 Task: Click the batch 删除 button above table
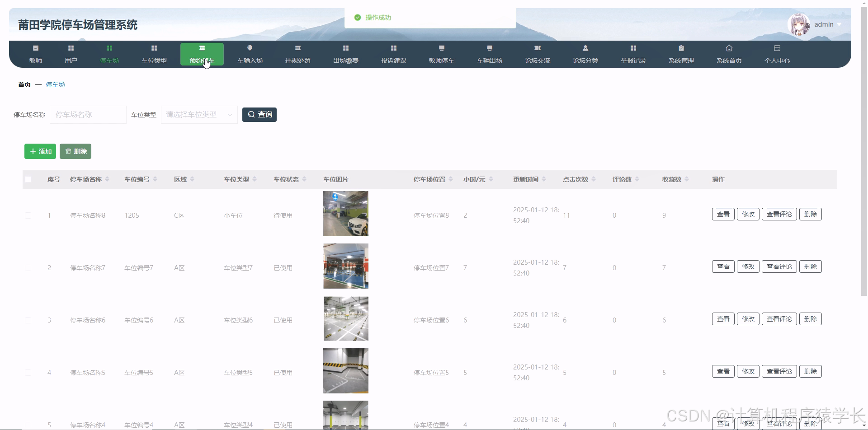75,151
